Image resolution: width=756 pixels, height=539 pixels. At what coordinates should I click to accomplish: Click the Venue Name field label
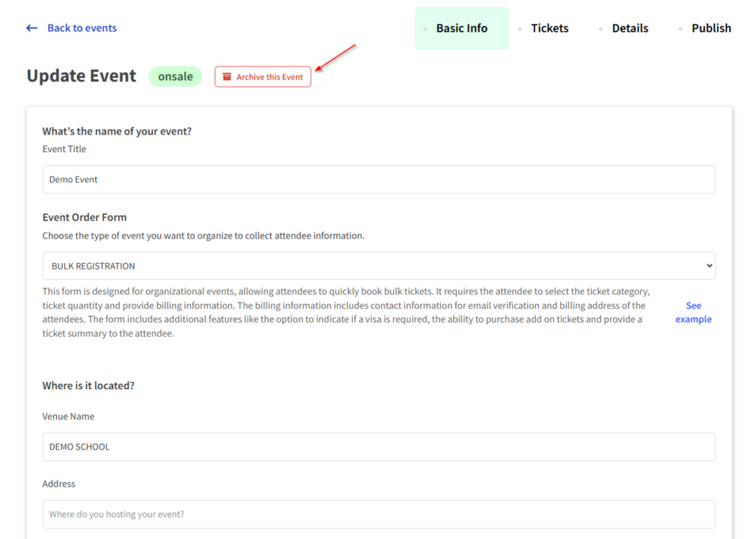pyautogui.click(x=68, y=416)
